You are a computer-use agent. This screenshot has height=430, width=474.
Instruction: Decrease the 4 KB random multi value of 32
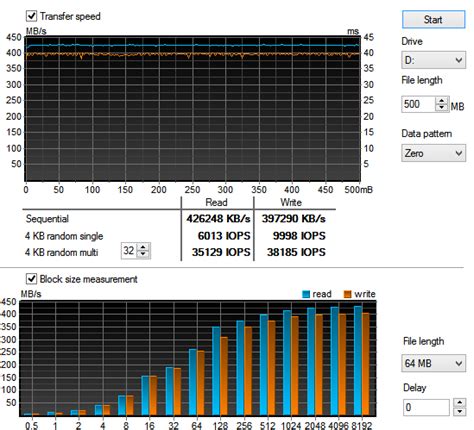pos(143,254)
